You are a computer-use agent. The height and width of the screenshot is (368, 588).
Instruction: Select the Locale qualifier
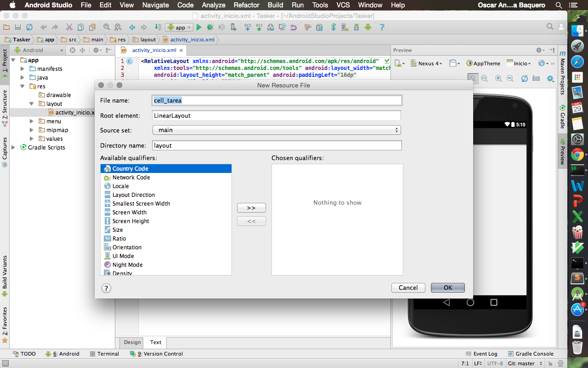166,186
